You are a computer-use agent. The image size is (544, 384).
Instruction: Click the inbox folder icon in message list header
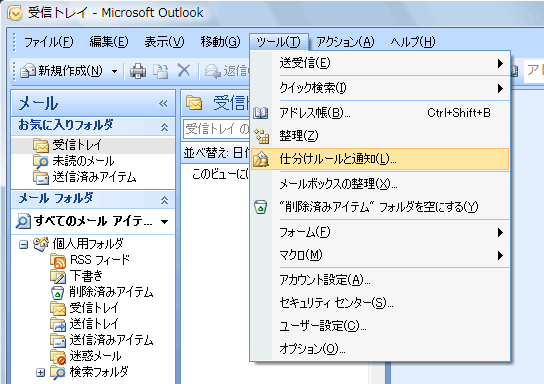click(x=194, y=103)
